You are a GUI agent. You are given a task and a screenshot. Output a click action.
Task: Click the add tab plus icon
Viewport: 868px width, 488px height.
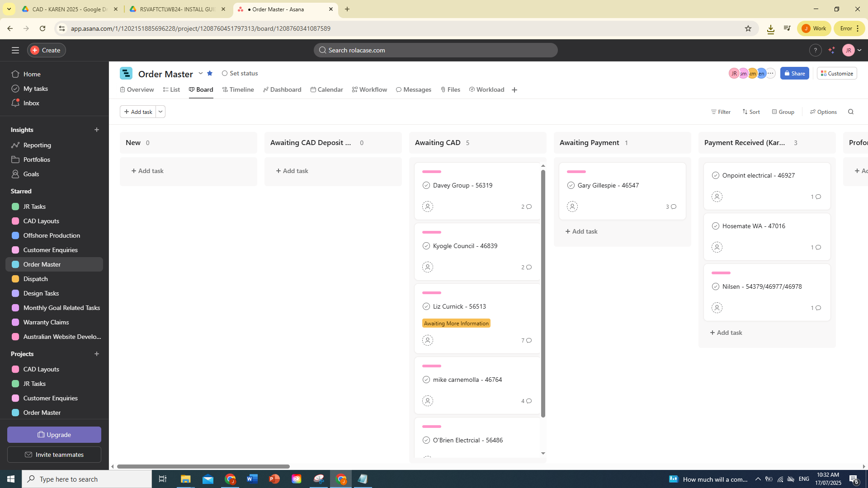tap(514, 90)
